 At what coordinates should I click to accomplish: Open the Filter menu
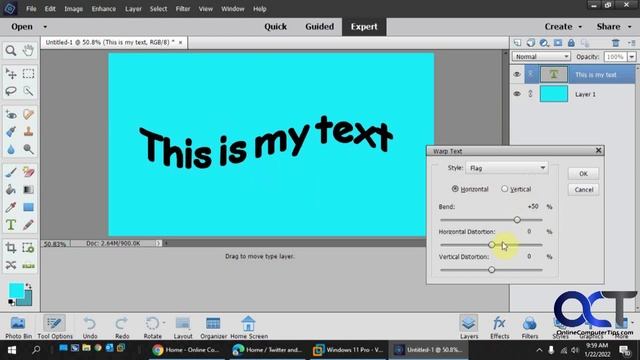coord(183,9)
